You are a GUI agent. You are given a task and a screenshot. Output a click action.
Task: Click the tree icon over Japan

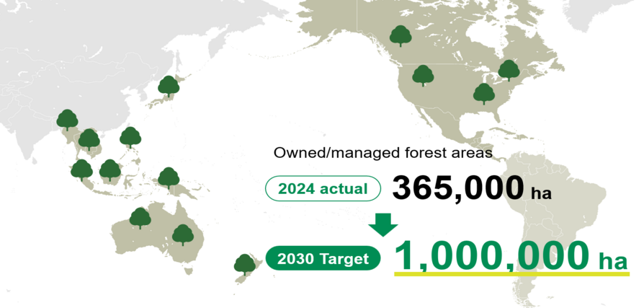click(x=169, y=87)
